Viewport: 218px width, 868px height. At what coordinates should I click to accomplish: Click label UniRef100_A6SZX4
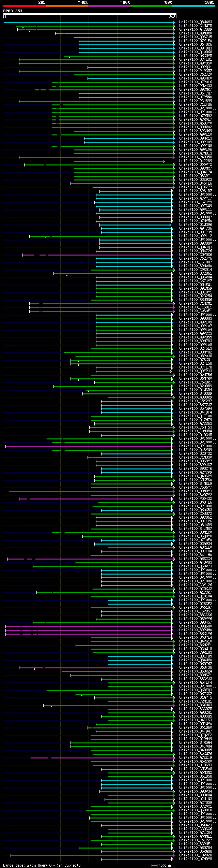pos(196,559)
